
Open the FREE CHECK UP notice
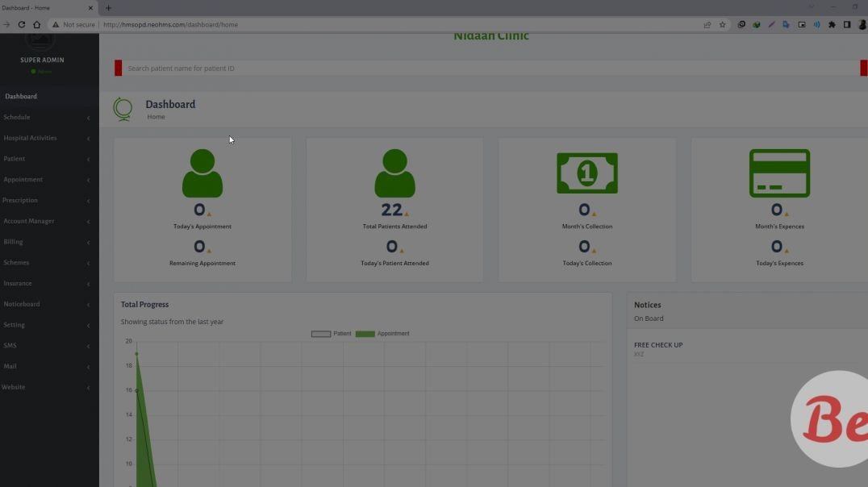pyautogui.click(x=658, y=344)
